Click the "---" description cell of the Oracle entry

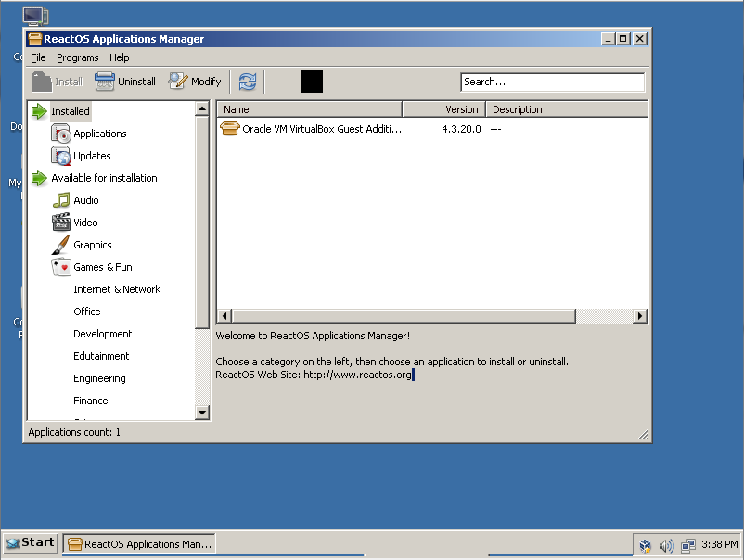495,129
